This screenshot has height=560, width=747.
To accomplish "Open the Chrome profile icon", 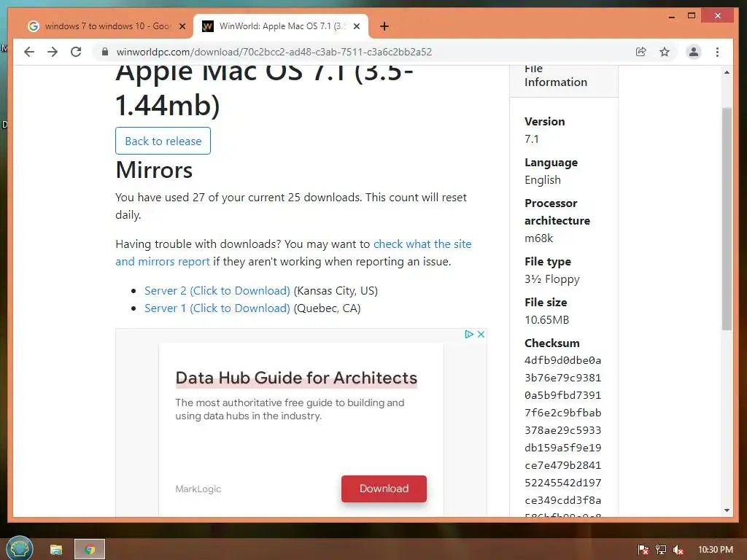I will [x=694, y=52].
